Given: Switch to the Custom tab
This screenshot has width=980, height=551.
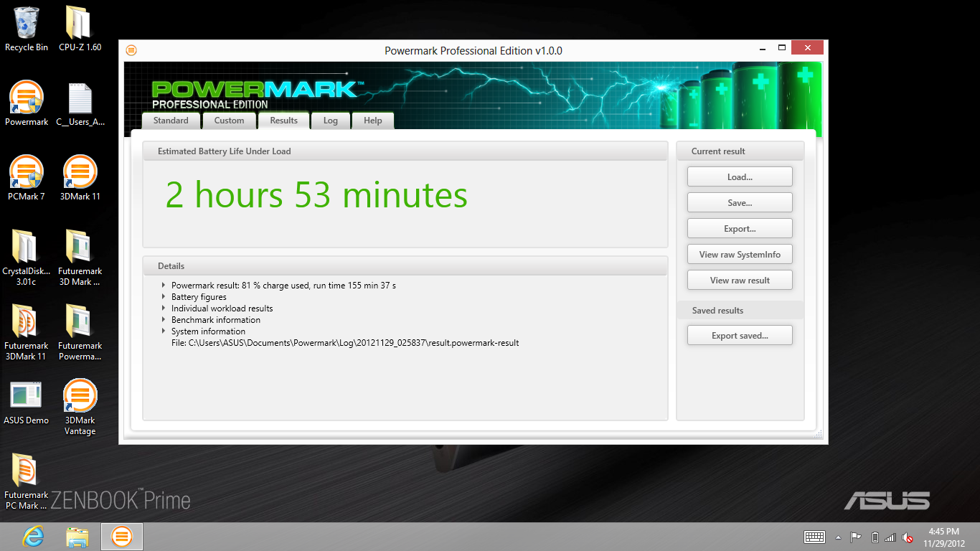Looking at the screenshot, I should tap(229, 121).
